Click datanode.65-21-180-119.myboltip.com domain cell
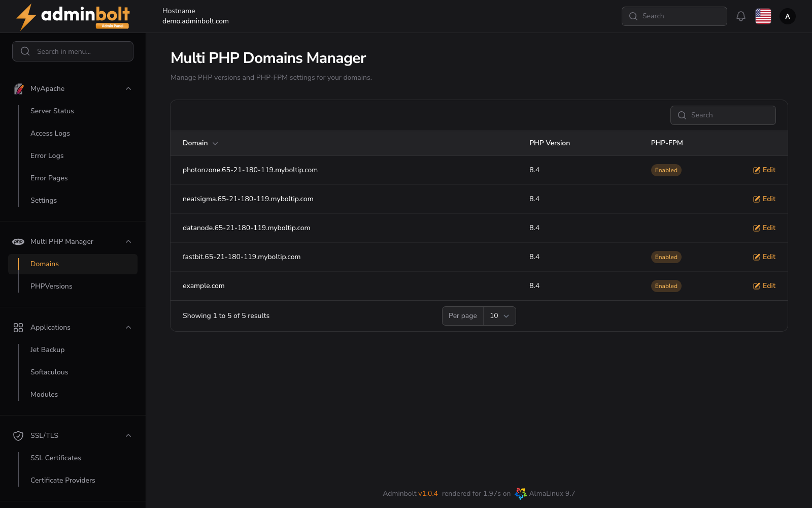 247,228
